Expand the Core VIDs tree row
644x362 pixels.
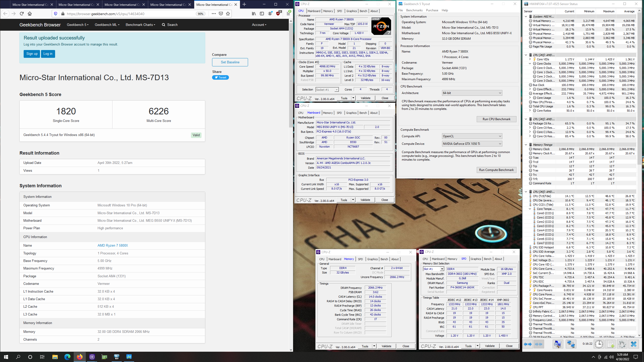click(530, 59)
